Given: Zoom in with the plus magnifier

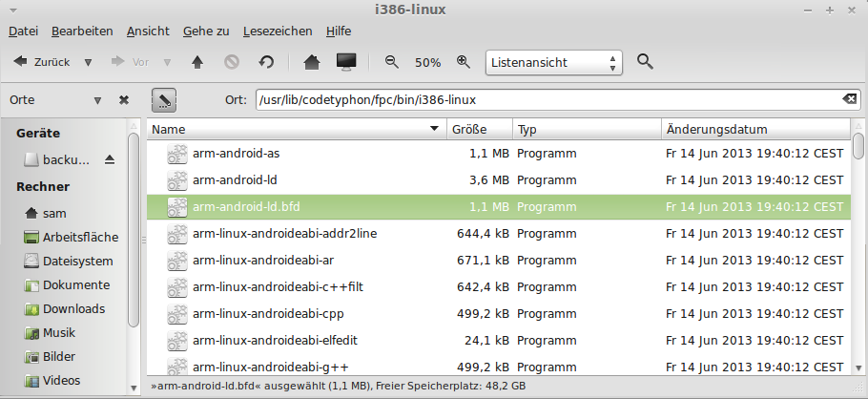Looking at the screenshot, I should point(464,62).
